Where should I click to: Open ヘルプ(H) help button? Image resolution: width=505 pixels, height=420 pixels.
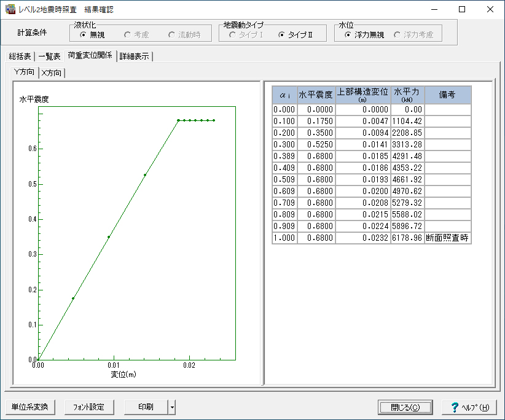[469, 408]
